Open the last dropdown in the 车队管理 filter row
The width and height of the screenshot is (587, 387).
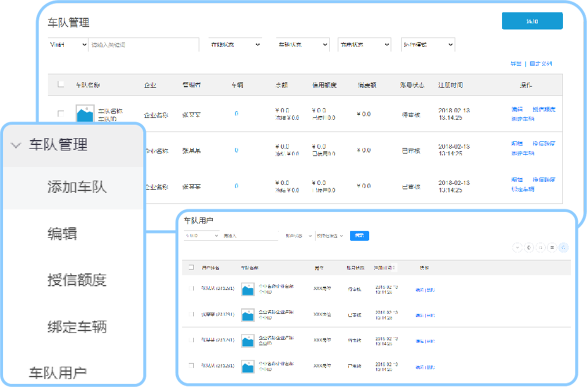(428, 45)
